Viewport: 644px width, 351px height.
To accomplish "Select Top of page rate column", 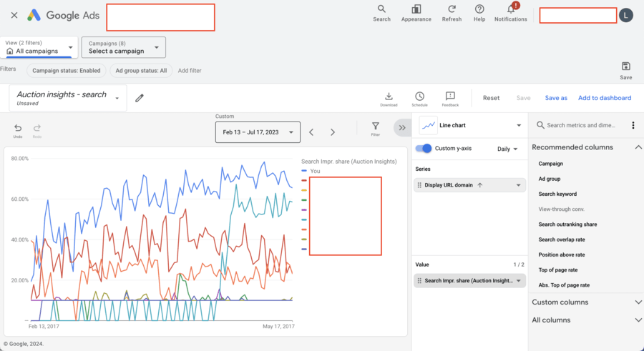I will pos(557,270).
